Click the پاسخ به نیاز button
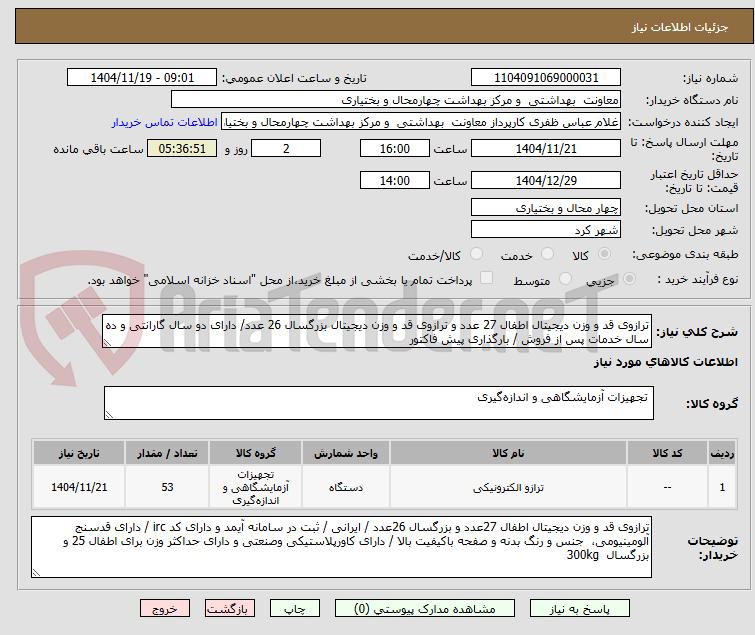Image resolution: width=755 pixels, height=635 pixels. click(x=579, y=609)
